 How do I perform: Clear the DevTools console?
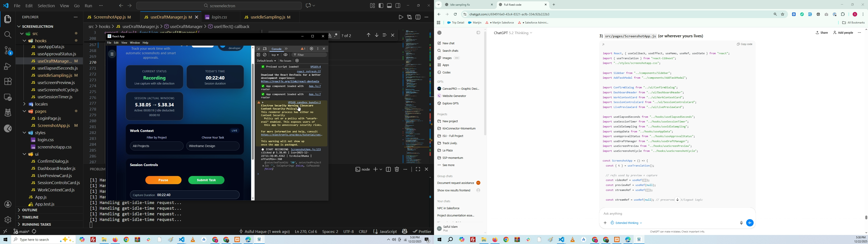[x=265, y=55]
